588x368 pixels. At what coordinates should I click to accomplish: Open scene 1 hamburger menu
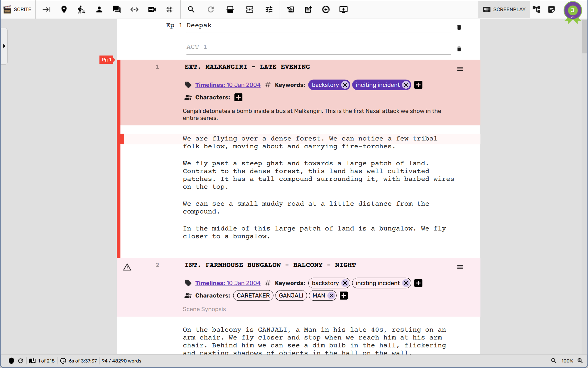click(460, 69)
